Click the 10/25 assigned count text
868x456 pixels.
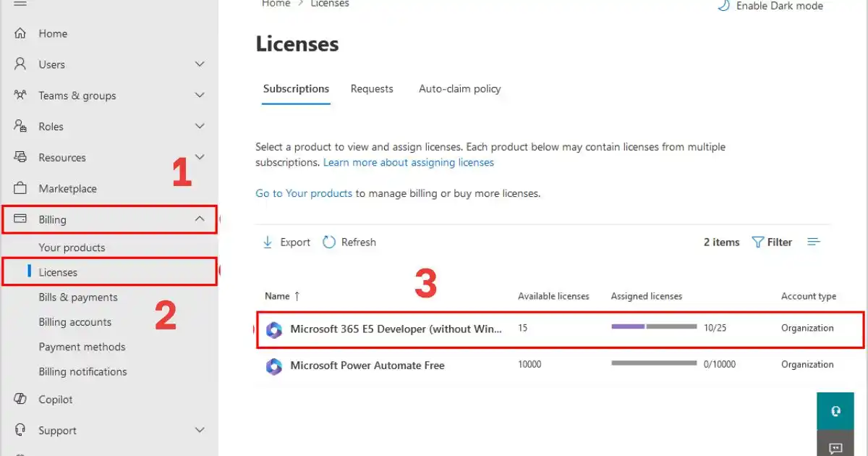coord(715,328)
